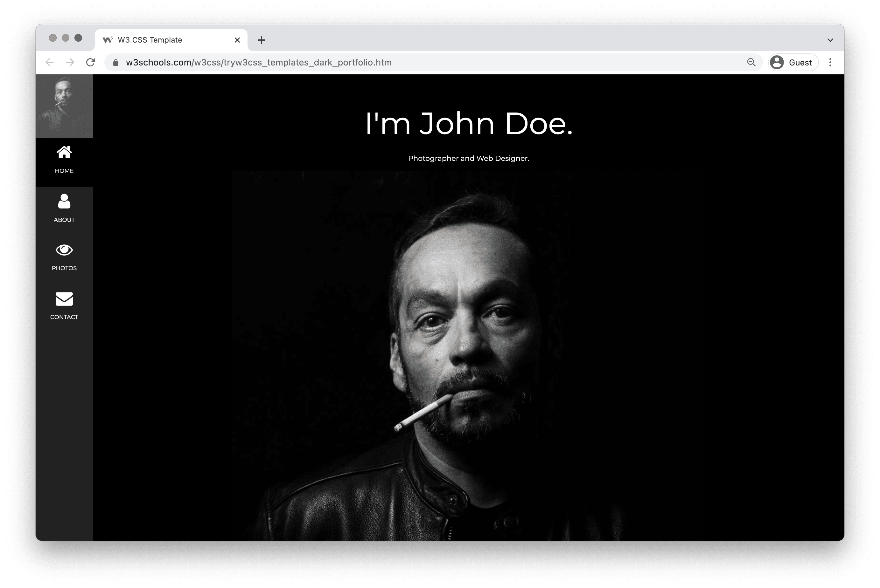Click the forward navigation arrow button

pos(71,62)
